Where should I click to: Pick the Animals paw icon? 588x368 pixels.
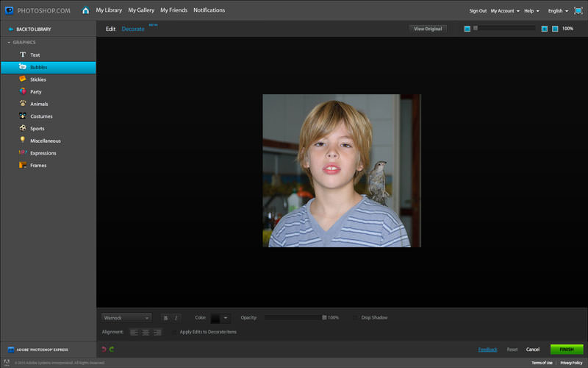coord(23,103)
